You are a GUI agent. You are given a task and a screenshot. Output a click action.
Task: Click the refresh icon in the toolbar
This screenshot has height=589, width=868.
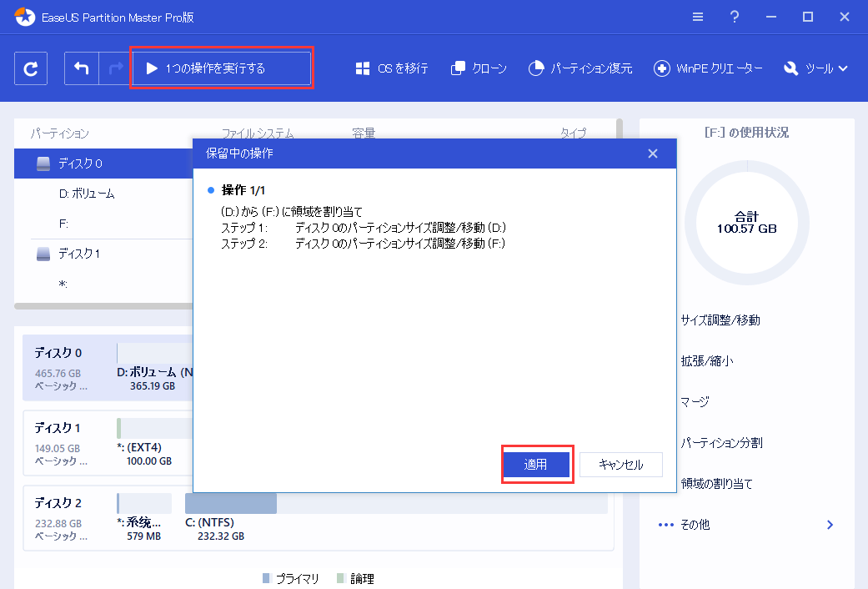(30, 68)
